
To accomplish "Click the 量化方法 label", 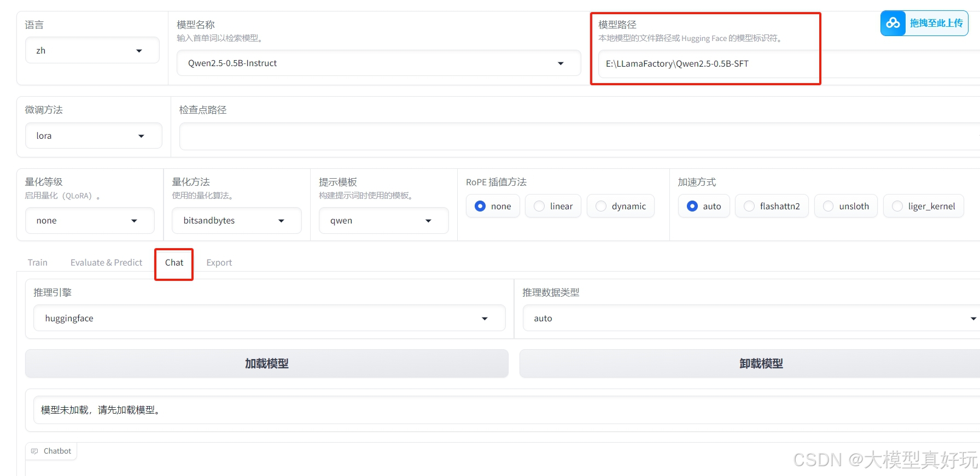I will pos(191,182).
